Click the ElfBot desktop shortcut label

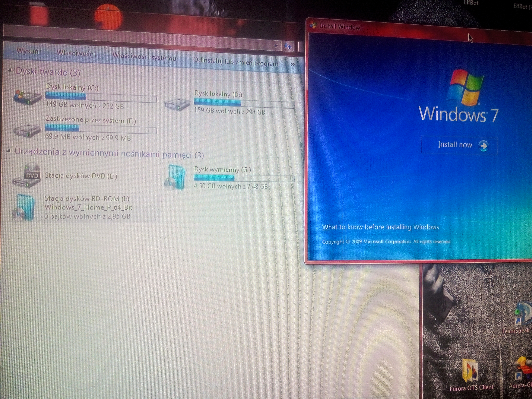point(471,3)
